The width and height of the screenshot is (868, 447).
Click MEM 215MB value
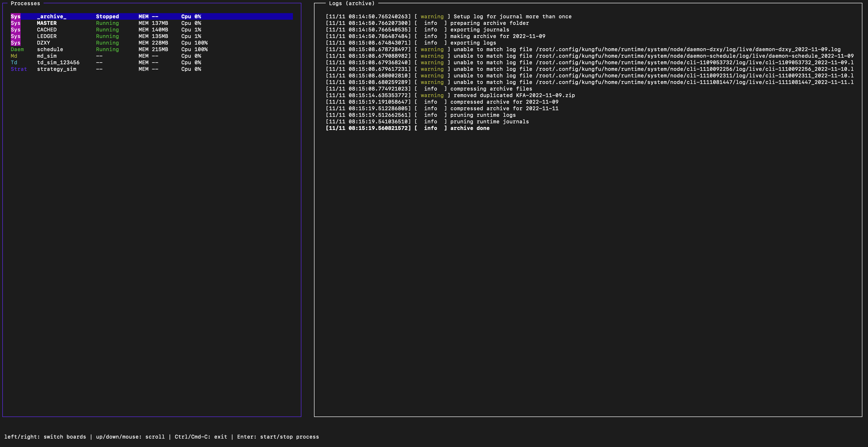[x=153, y=49]
